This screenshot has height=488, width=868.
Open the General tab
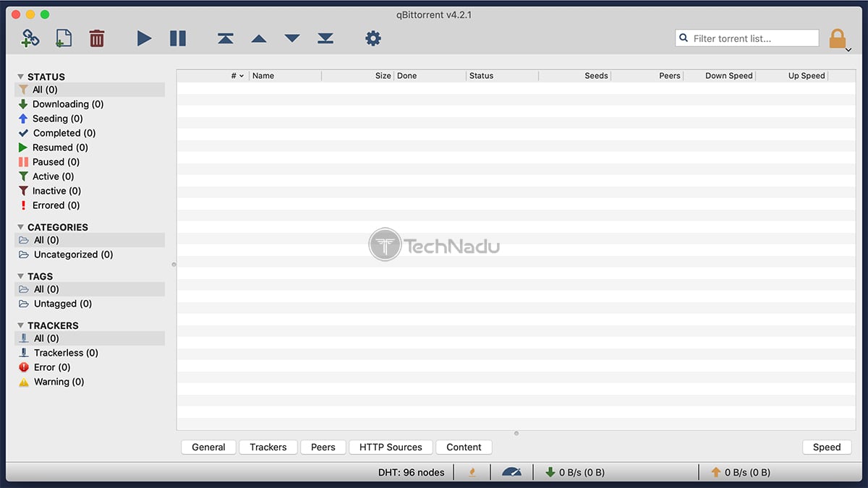[x=208, y=448]
